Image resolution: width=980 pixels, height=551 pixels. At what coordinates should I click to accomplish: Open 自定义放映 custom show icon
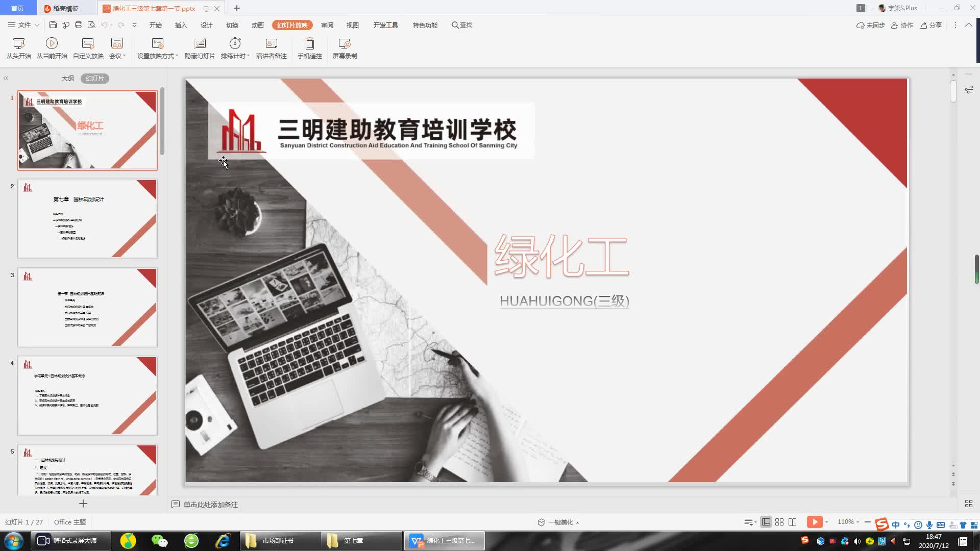pos(88,44)
